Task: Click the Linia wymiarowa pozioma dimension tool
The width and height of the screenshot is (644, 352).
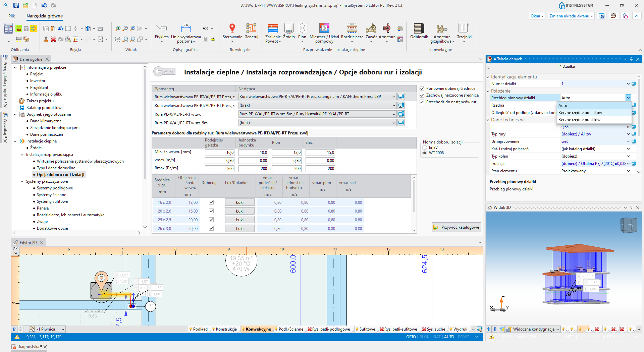Action: point(186,33)
